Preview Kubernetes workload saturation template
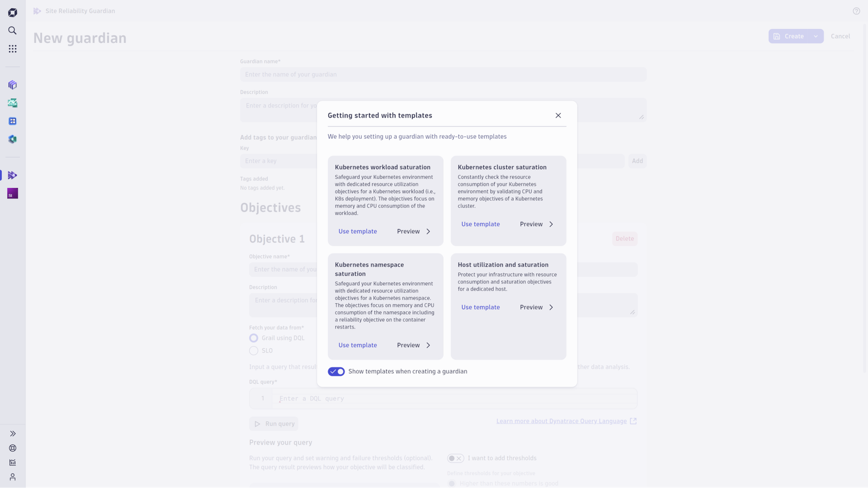 [414, 232]
